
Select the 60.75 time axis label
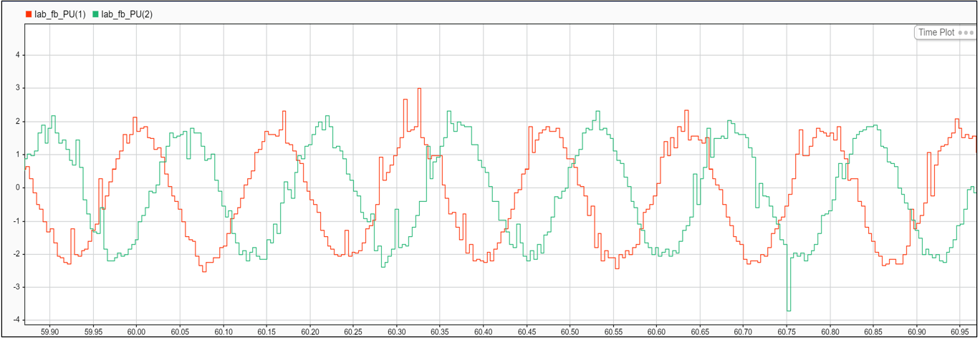[x=786, y=332]
